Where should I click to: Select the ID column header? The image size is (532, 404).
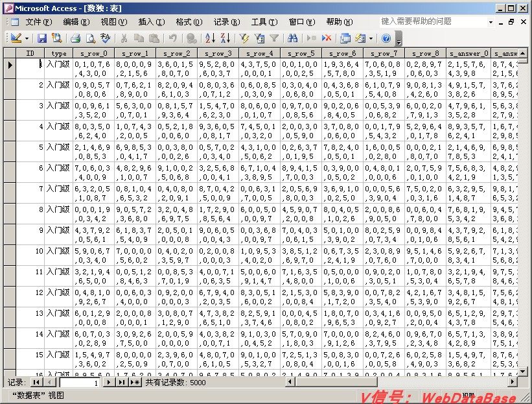point(30,53)
